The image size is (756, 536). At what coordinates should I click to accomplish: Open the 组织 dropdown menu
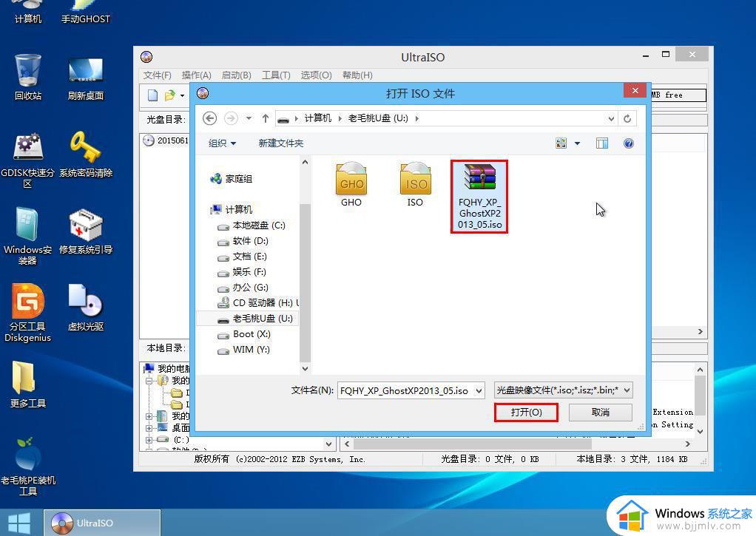coord(222,143)
